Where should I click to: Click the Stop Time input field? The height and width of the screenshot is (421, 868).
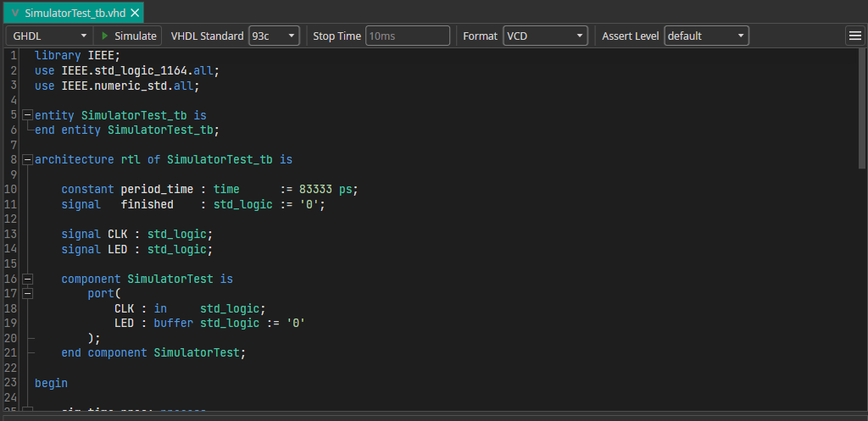407,36
